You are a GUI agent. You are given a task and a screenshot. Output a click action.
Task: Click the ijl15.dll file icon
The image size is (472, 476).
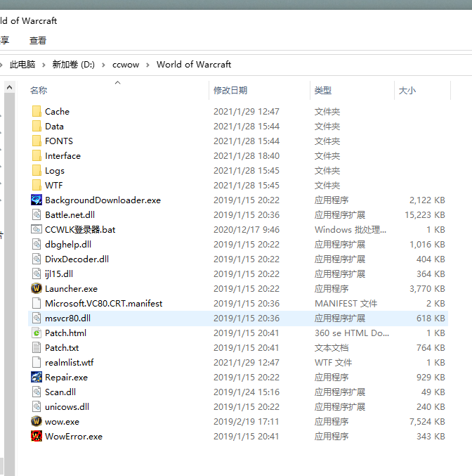tap(37, 274)
